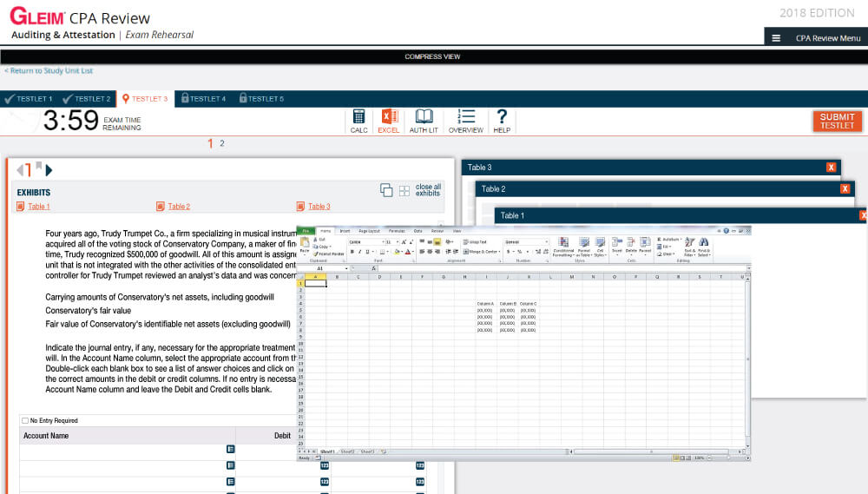Screen dimensions: 868x494
Task: Click the document icon beside Table 3 link
Action: click(x=300, y=207)
